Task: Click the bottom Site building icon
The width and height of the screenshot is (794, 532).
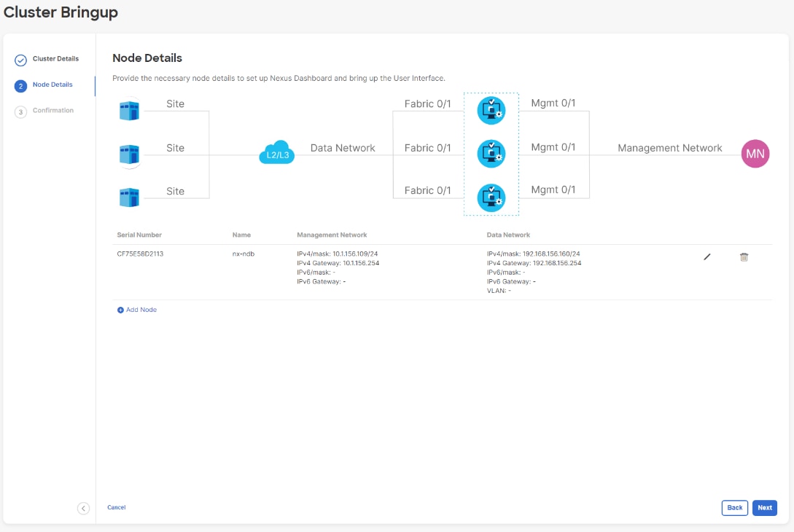Action: pos(130,197)
